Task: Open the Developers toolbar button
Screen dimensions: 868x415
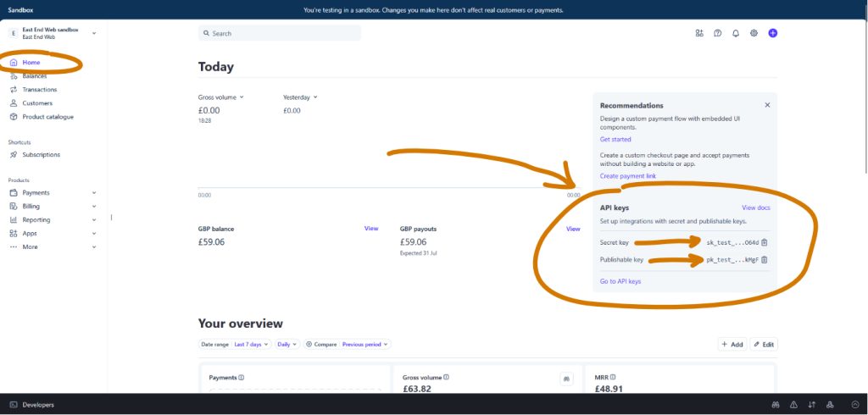Action: 33,405
